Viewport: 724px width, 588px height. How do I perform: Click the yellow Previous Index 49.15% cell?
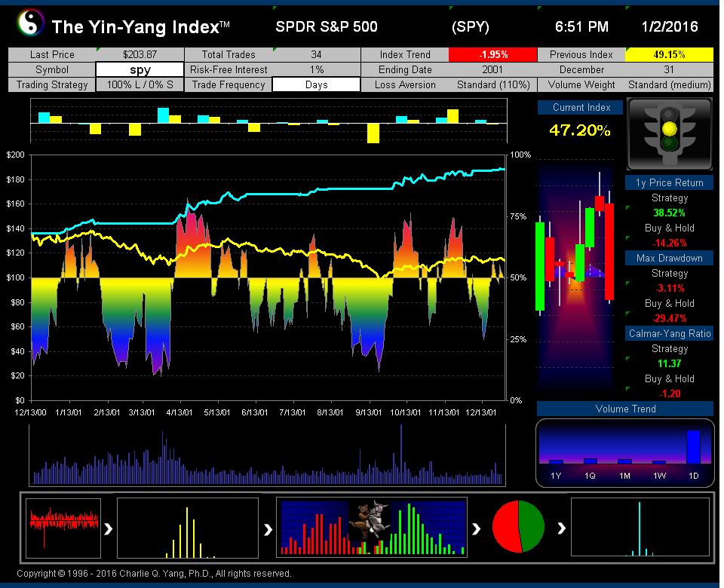pyautogui.click(x=670, y=54)
